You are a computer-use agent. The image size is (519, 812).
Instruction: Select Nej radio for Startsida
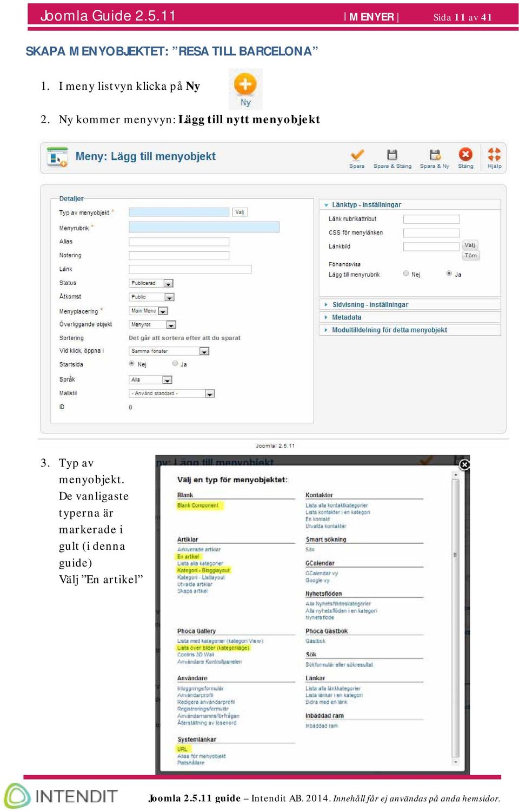tap(131, 364)
